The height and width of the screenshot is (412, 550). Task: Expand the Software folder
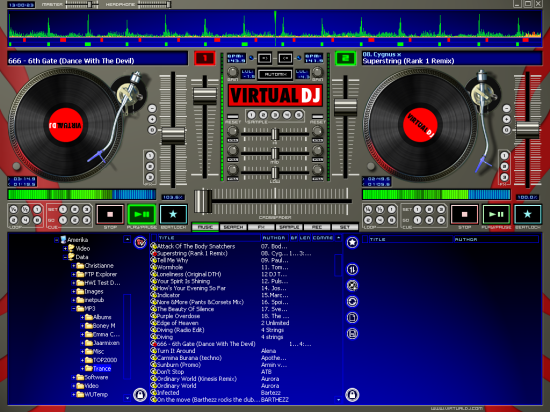[x=74, y=378]
